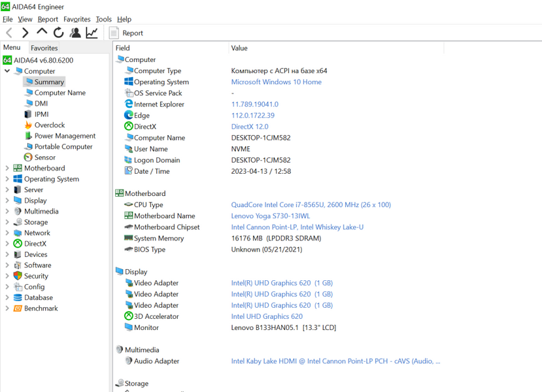
Task: Click the Motherboard icon in the tree
Action: tap(18, 168)
